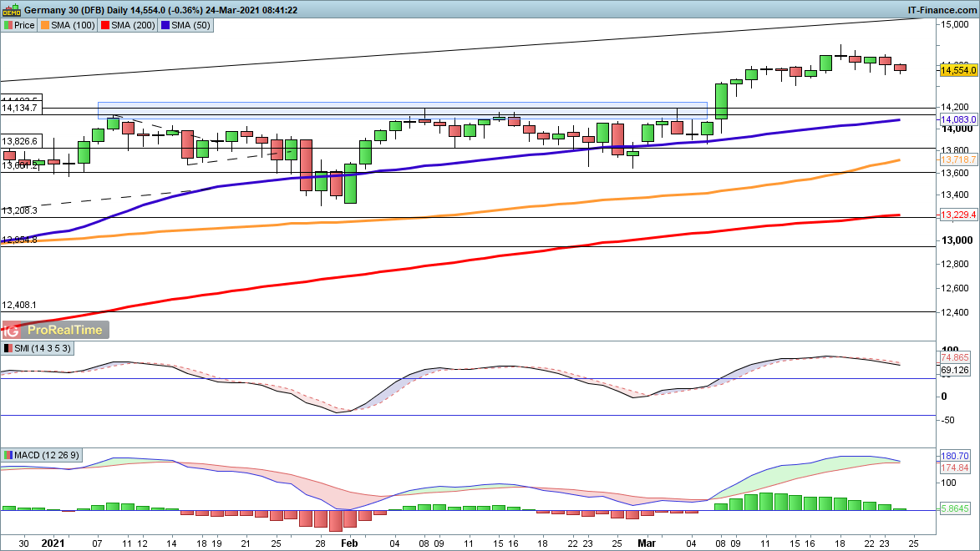Click the MACD indicator icon

8,455
